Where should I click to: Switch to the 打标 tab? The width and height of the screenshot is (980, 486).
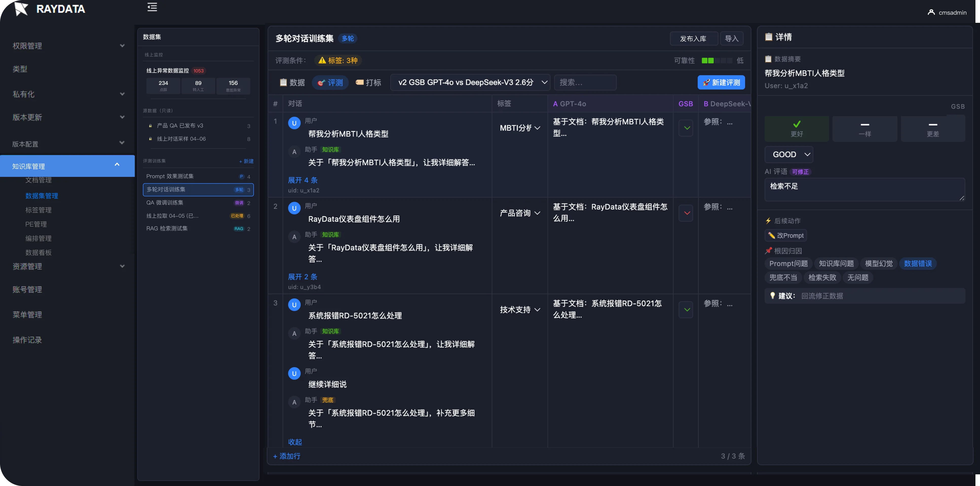pos(368,82)
